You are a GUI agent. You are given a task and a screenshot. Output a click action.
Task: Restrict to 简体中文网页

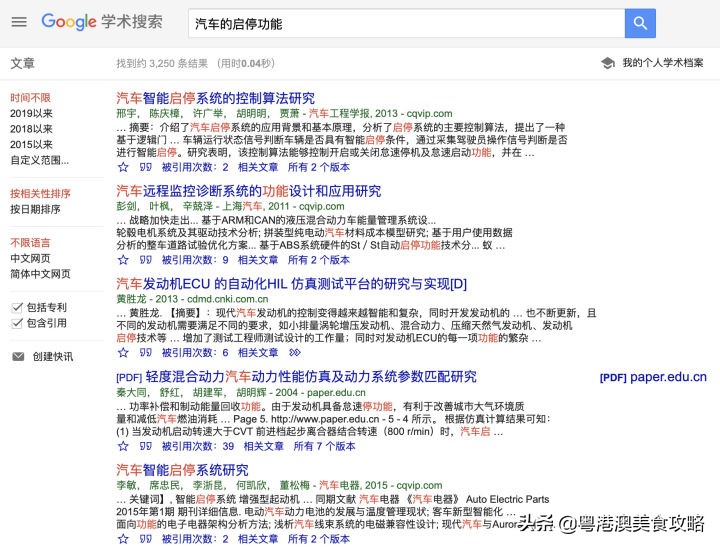pyautogui.click(x=40, y=274)
